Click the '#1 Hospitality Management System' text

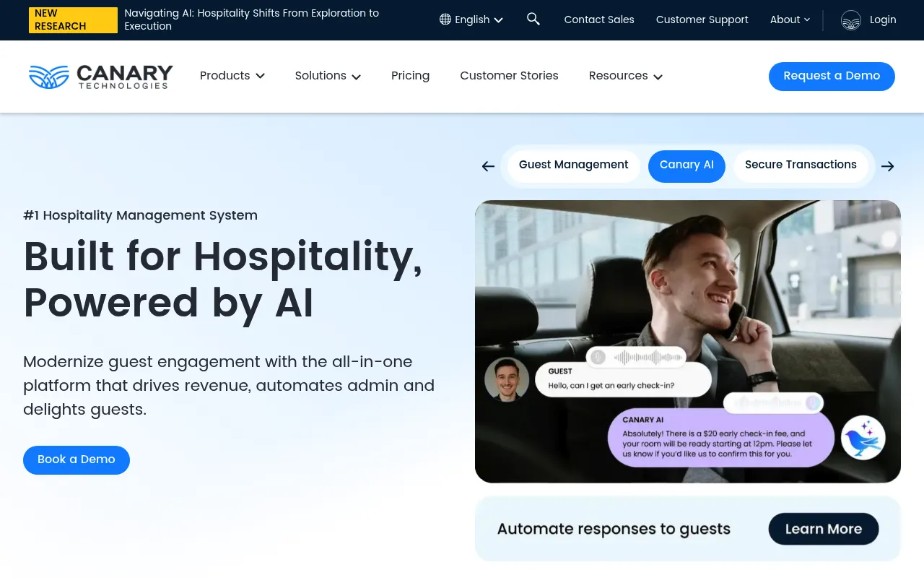[140, 215]
